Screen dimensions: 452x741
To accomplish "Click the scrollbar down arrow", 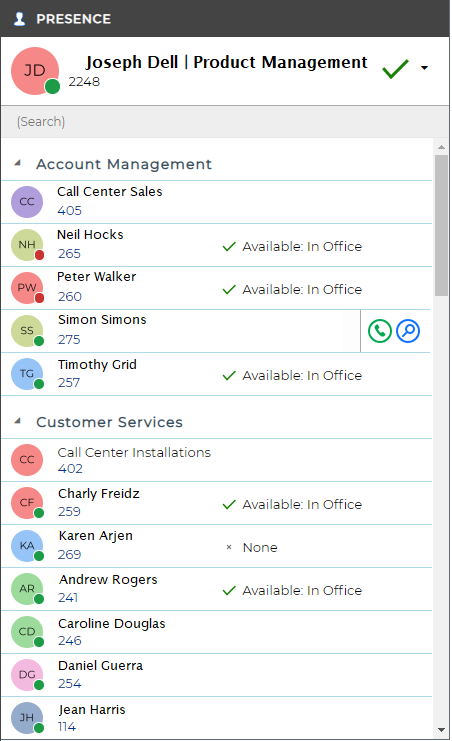I will tap(441, 730).
